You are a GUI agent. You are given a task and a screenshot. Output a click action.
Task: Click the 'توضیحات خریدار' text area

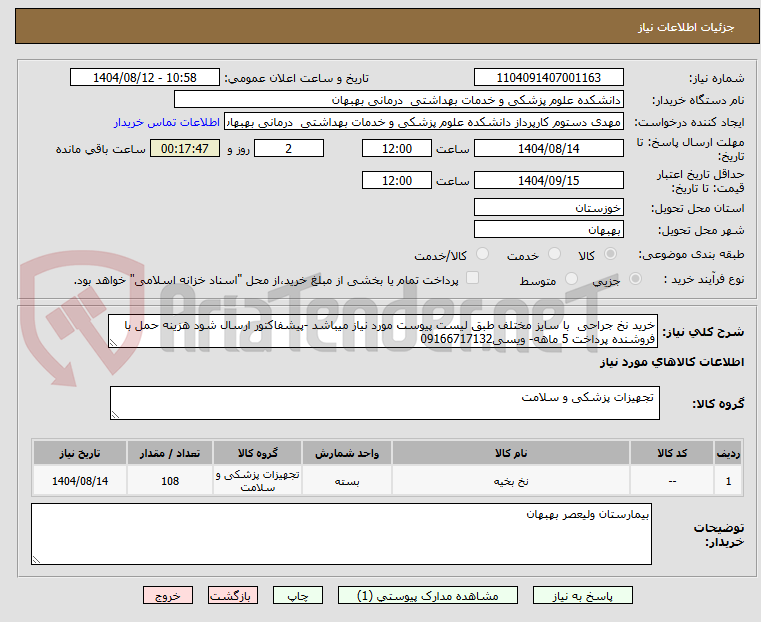coord(342,534)
